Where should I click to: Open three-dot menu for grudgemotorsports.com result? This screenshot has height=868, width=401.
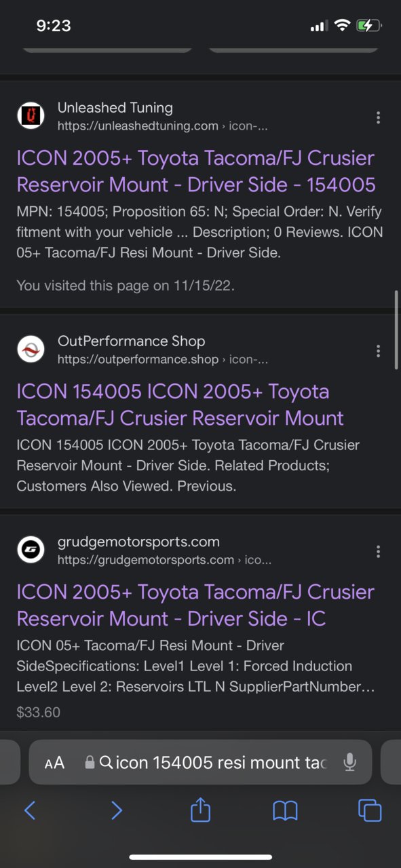[x=378, y=551]
